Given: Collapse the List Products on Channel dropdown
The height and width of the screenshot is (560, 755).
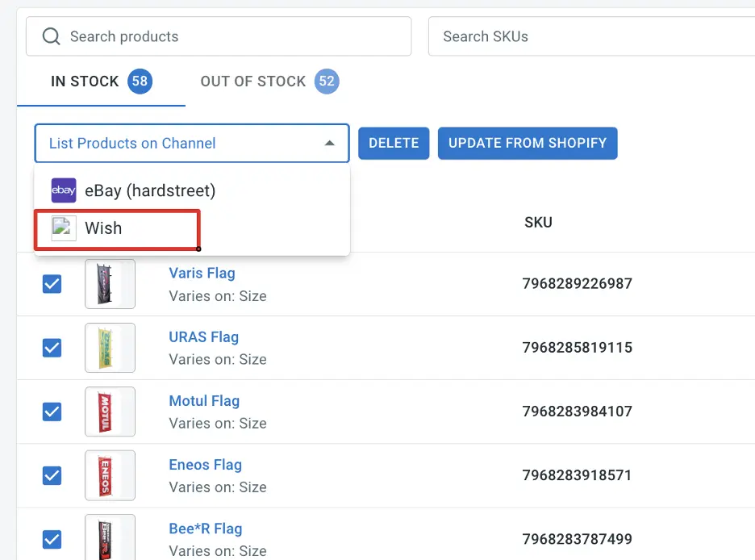Looking at the screenshot, I should pos(192,143).
